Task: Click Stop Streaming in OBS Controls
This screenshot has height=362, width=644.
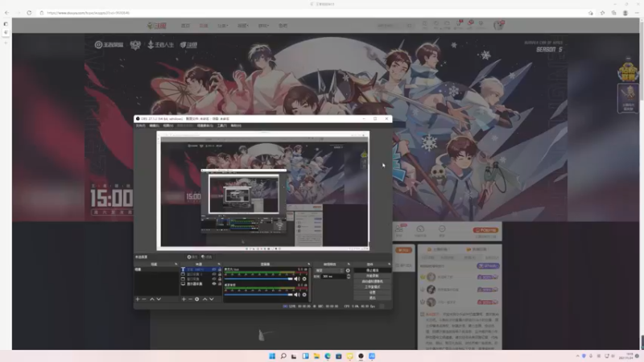Action: (x=372, y=270)
